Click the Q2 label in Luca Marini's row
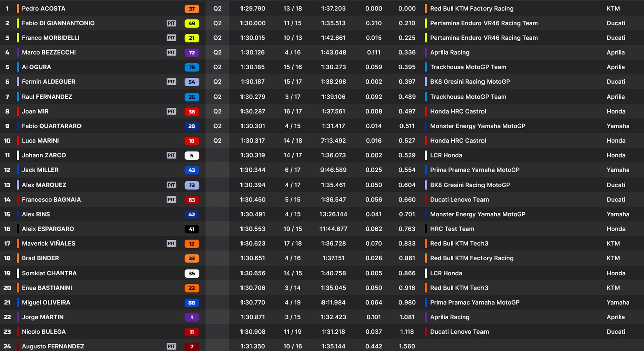The image size is (644, 351). 217,141
